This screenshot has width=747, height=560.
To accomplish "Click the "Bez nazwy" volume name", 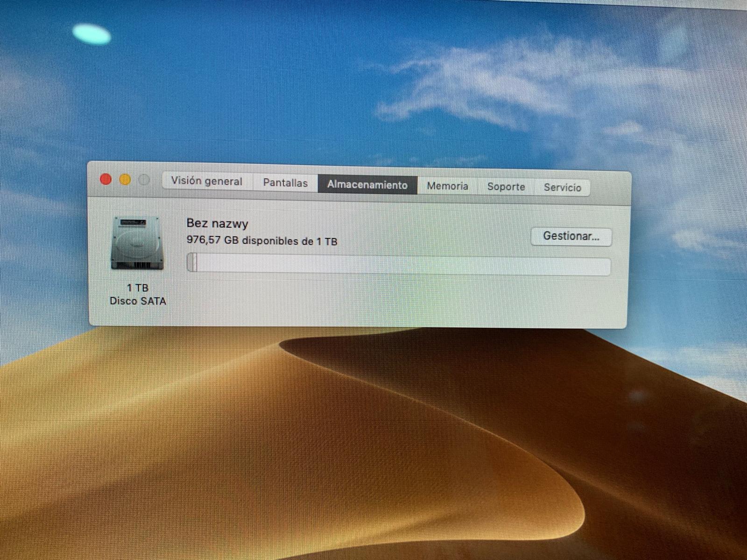I will 217,224.
